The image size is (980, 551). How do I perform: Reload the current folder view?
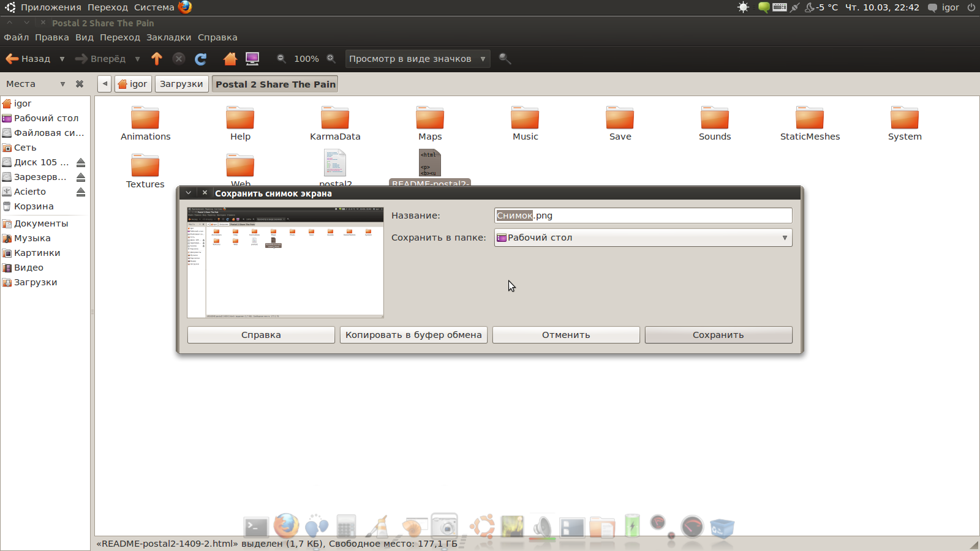point(200,59)
